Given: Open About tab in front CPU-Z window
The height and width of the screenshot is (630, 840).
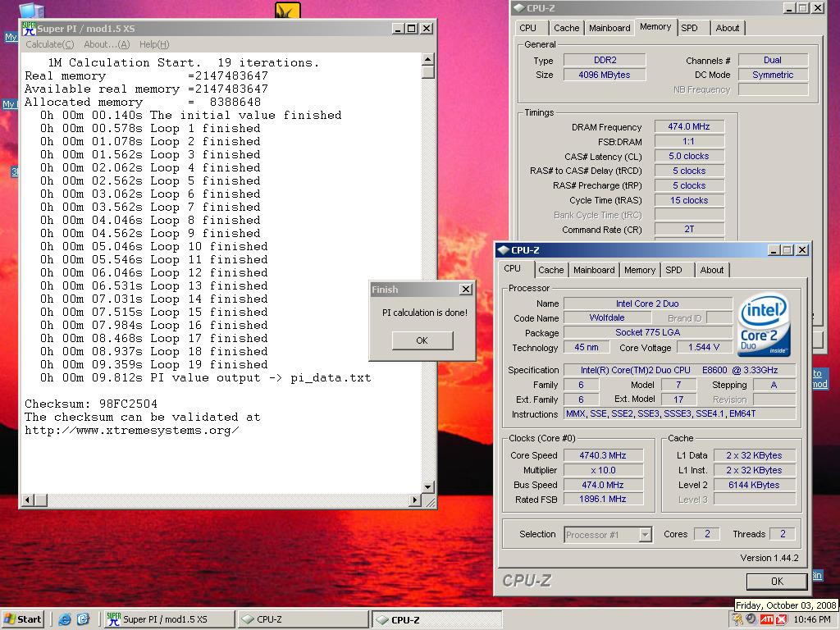Looking at the screenshot, I should pyautogui.click(x=711, y=270).
